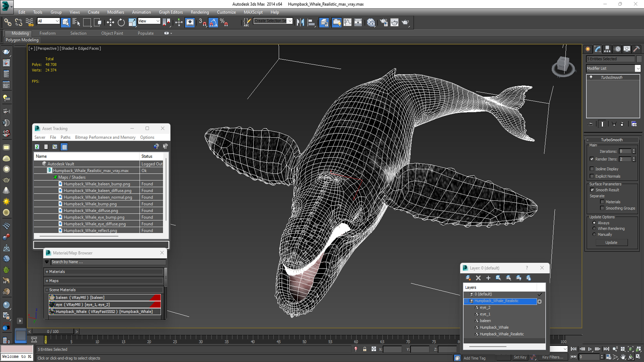Image resolution: width=644 pixels, height=362 pixels.
Task: Open the Rendering menu
Action: 200,12
